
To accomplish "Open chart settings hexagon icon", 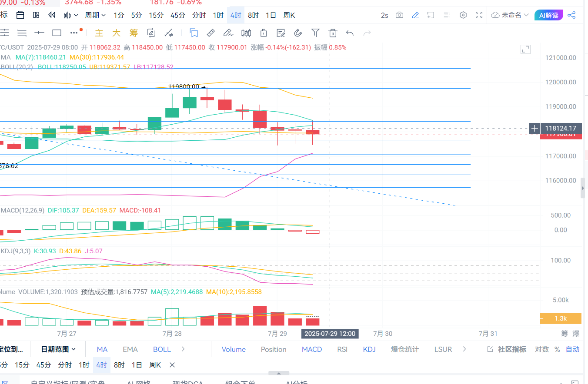I will pyautogui.click(x=463, y=15).
